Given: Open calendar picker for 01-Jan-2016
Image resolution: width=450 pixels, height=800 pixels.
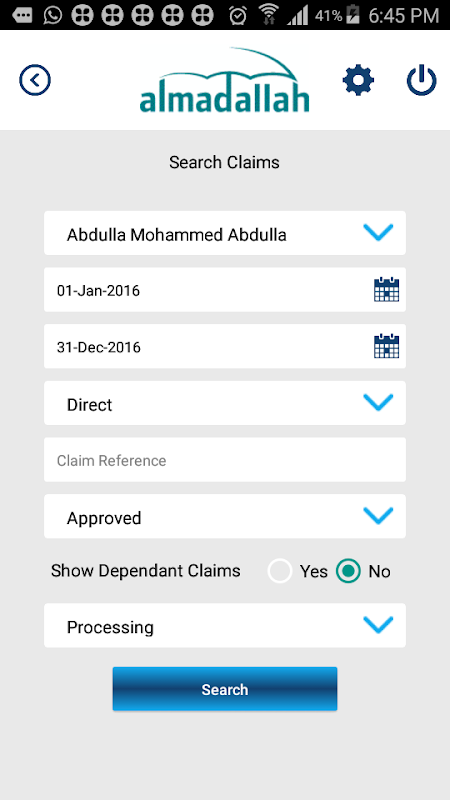Looking at the screenshot, I should pos(386,290).
